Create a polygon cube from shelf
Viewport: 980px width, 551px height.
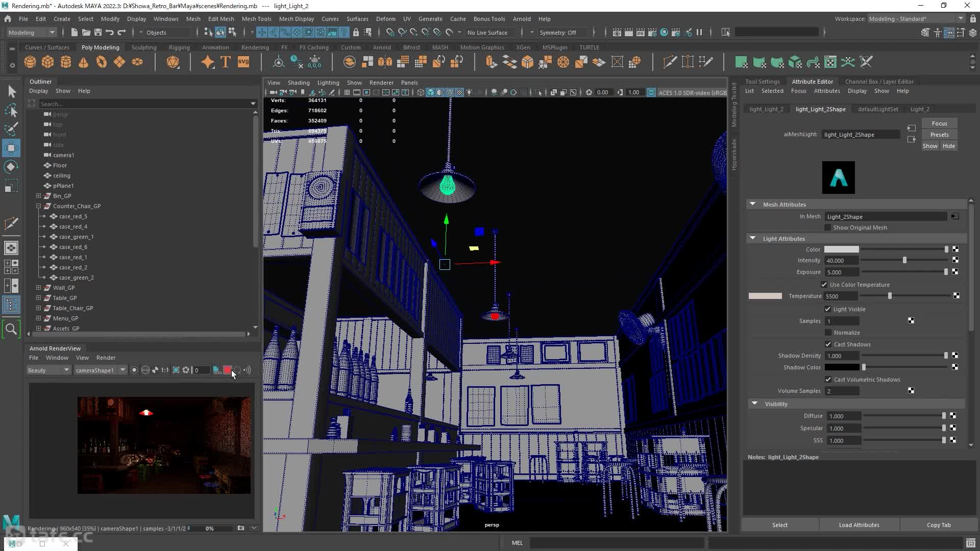point(48,62)
